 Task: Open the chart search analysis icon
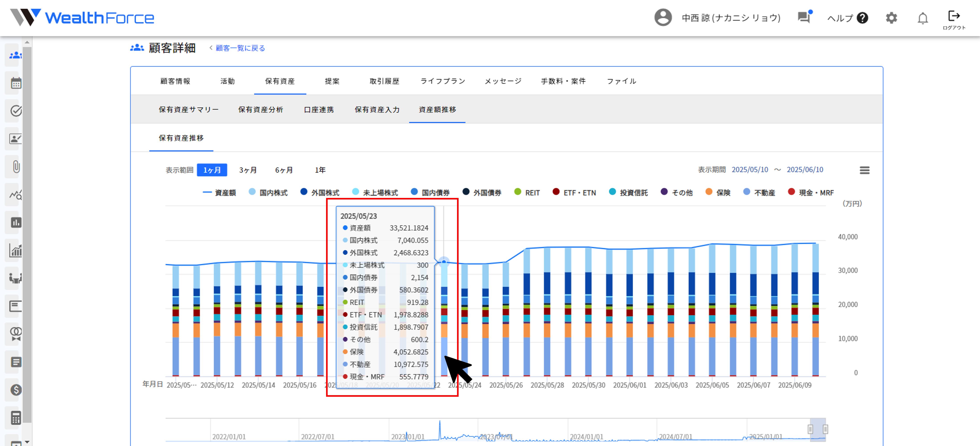pos(16,195)
